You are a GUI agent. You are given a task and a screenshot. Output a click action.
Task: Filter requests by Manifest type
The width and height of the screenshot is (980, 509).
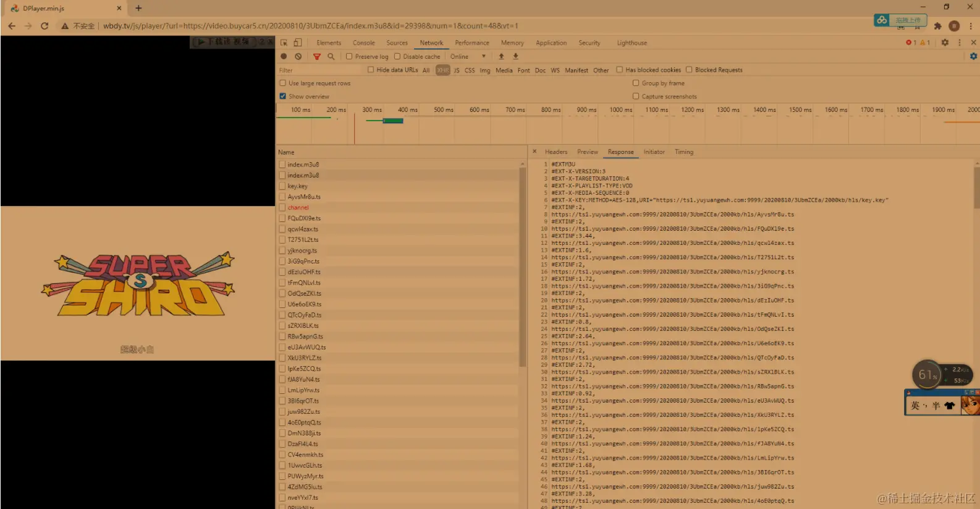577,71
